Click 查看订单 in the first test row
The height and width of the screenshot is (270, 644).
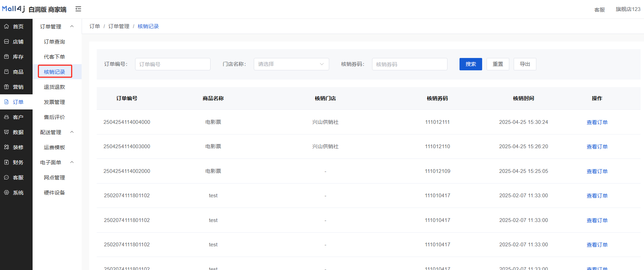597,196
